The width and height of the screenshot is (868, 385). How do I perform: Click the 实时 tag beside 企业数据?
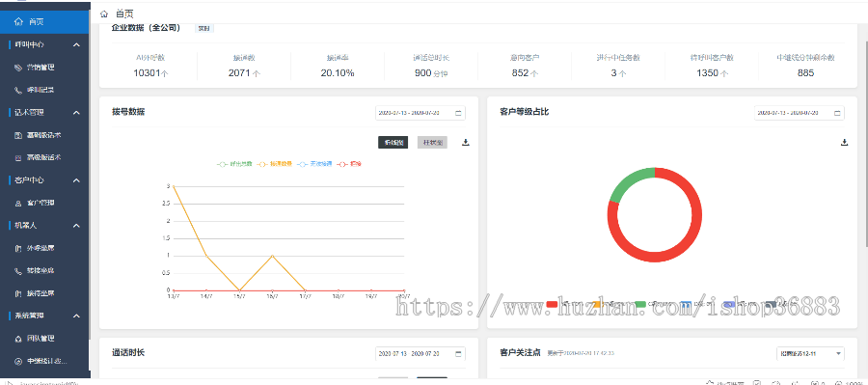(204, 28)
